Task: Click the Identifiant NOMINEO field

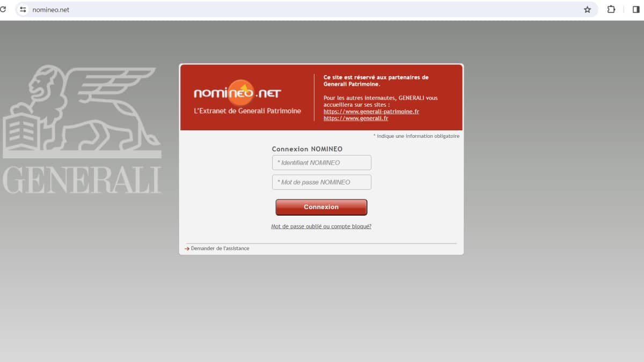Action: [321, 162]
